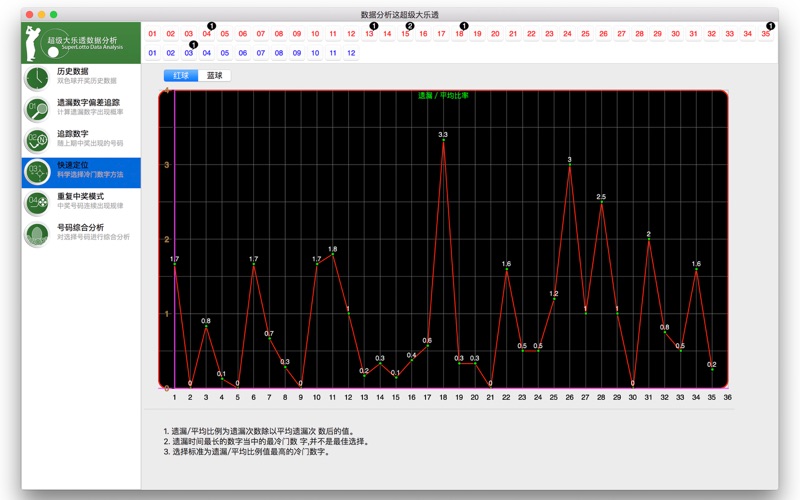Click note line 1 about 遗漏/平均比例
The height and width of the screenshot is (500, 800).
(259, 431)
